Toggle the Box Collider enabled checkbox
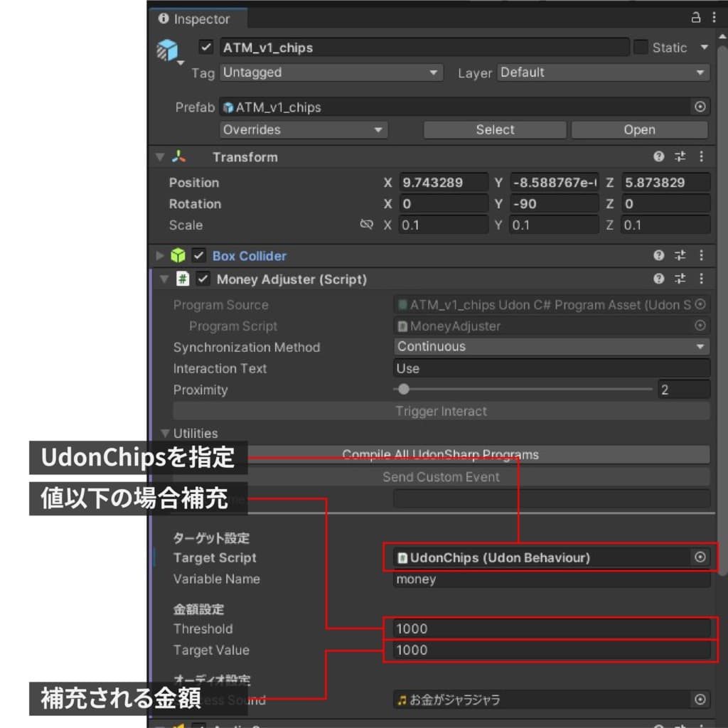The image size is (728, 728). (x=199, y=255)
